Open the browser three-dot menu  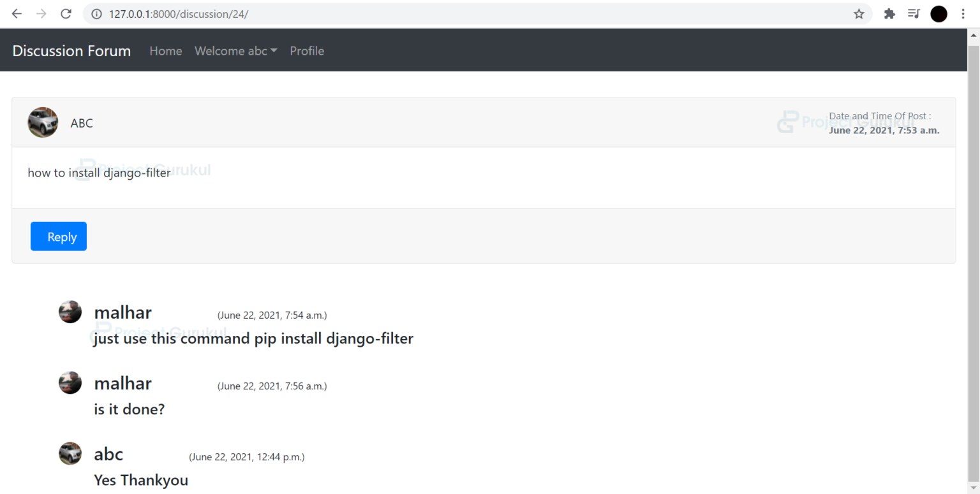(963, 13)
